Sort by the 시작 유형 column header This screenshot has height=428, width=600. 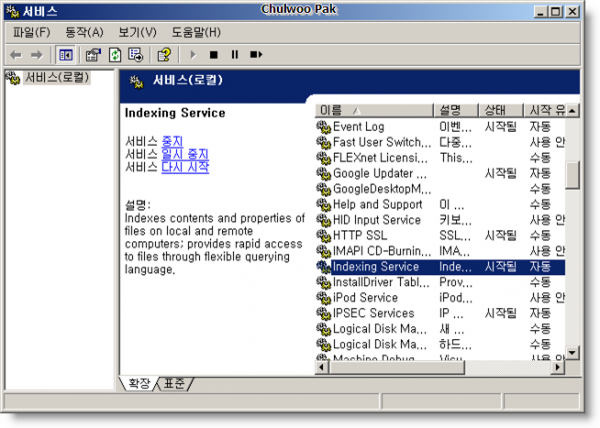545,111
